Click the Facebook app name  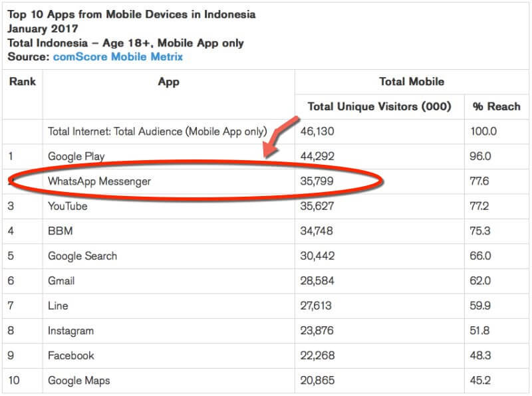click(70, 355)
